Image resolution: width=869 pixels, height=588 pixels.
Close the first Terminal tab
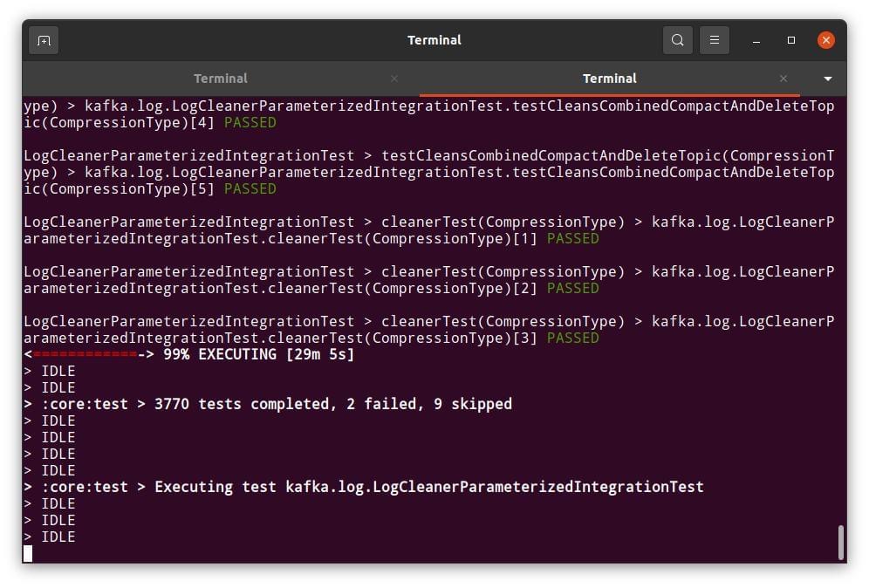coord(394,79)
